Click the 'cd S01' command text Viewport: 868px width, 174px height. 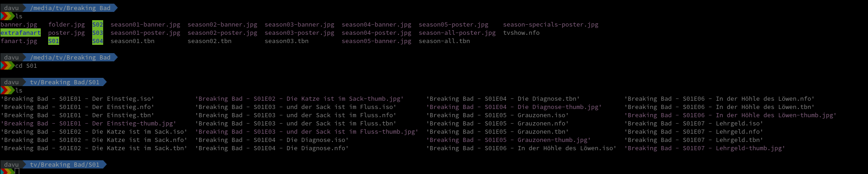click(x=26, y=66)
